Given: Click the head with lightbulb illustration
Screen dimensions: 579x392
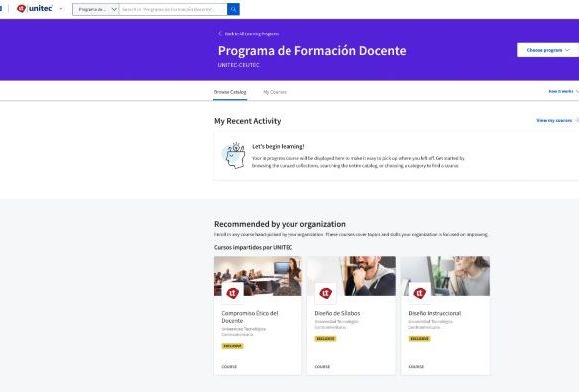Looking at the screenshot, I should pos(234,155).
